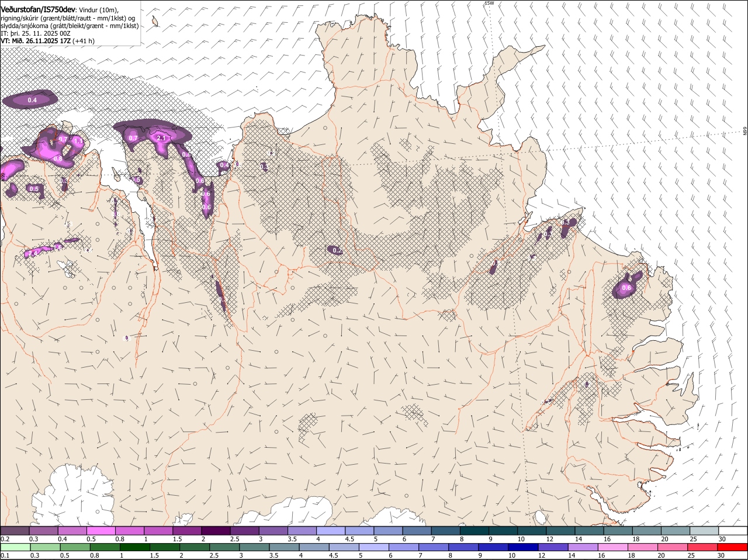
Task: Click the snow scale swatch between 0.2 and 0.3
Action: [16, 531]
